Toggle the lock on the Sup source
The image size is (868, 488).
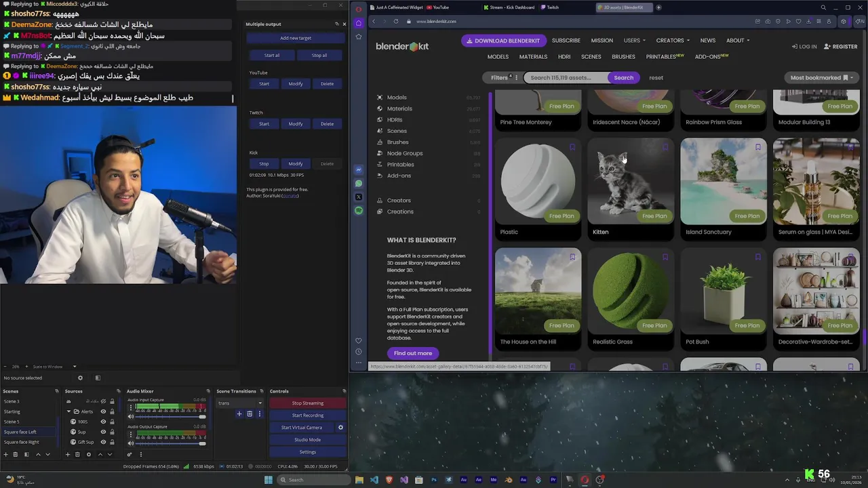[112, 432]
